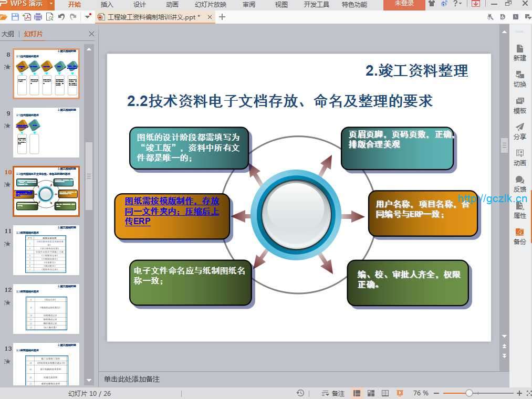Click the 未登录 login button
Image resolution: width=532 pixels, height=399 pixels.
point(404,4)
